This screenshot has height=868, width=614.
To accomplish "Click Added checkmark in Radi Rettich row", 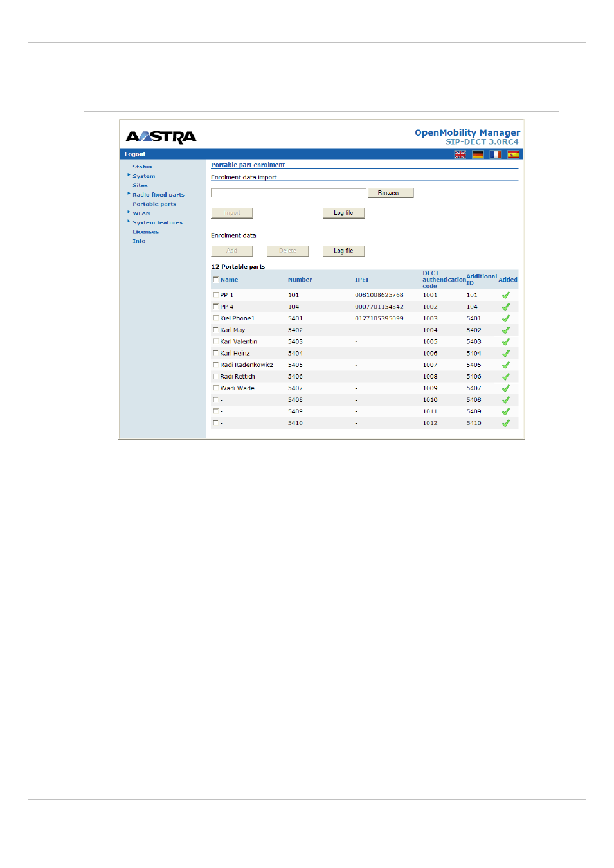I will pos(506,376).
